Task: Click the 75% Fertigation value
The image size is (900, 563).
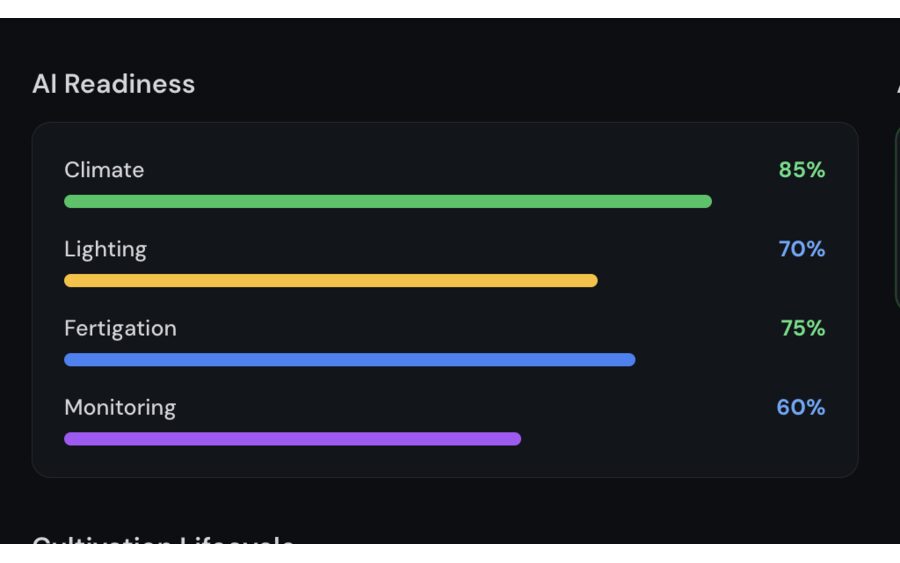Action: tap(802, 328)
